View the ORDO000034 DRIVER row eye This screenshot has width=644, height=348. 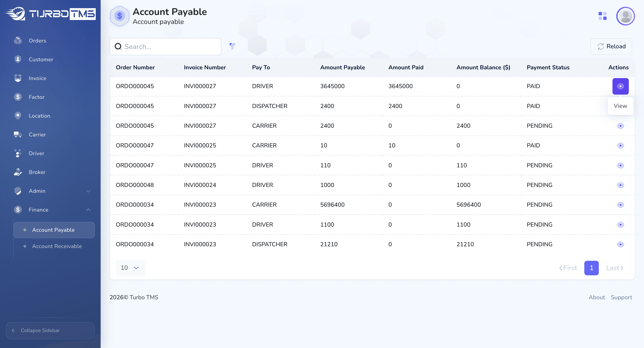tap(620, 225)
